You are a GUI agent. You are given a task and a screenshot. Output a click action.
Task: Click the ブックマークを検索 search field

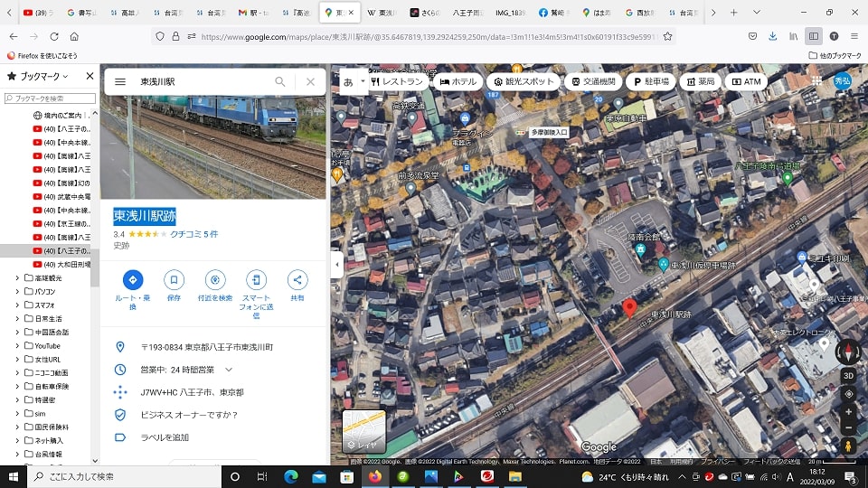[x=50, y=98]
